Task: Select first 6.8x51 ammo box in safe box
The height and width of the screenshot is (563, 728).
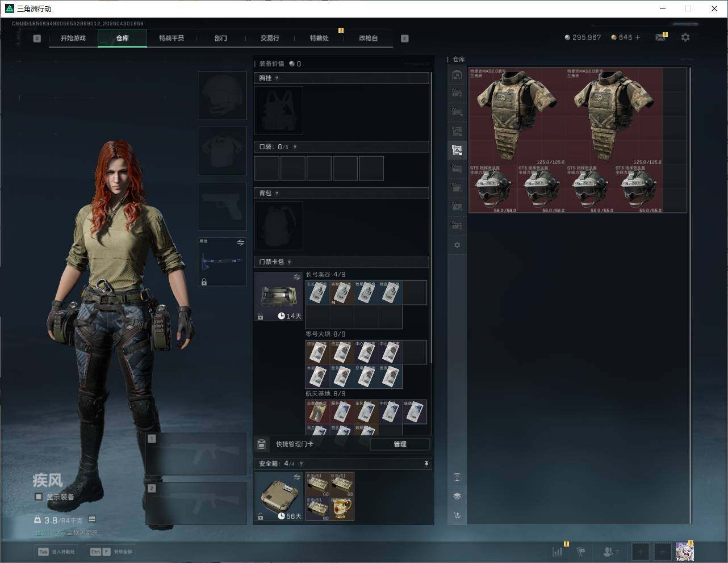Action: tap(318, 485)
